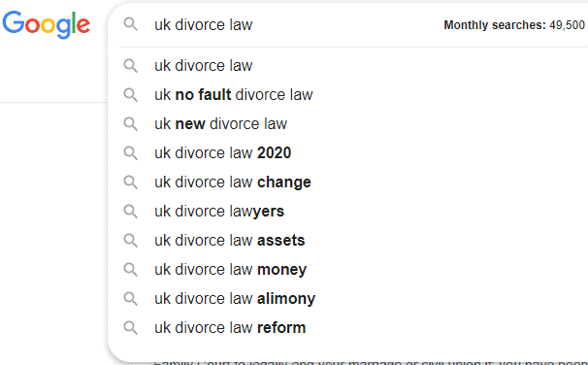Viewport: 588px width, 365px height.
Task: Click the search box magnifier icon
Action: [130, 24]
